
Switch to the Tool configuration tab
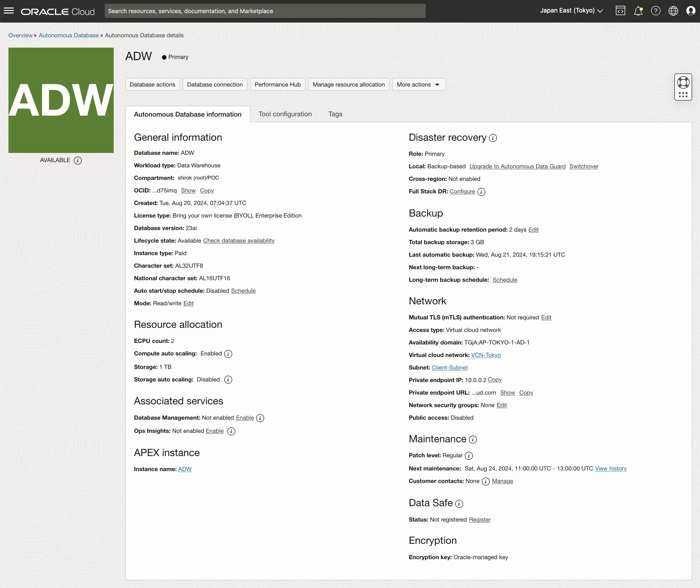[x=285, y=114]
